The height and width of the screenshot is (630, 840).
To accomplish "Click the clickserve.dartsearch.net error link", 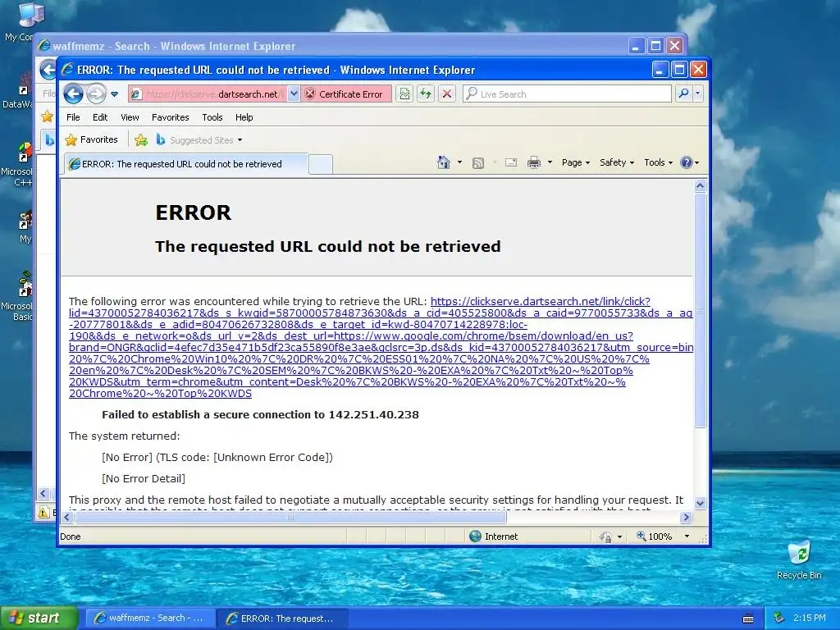I will [x=381, y=347].
